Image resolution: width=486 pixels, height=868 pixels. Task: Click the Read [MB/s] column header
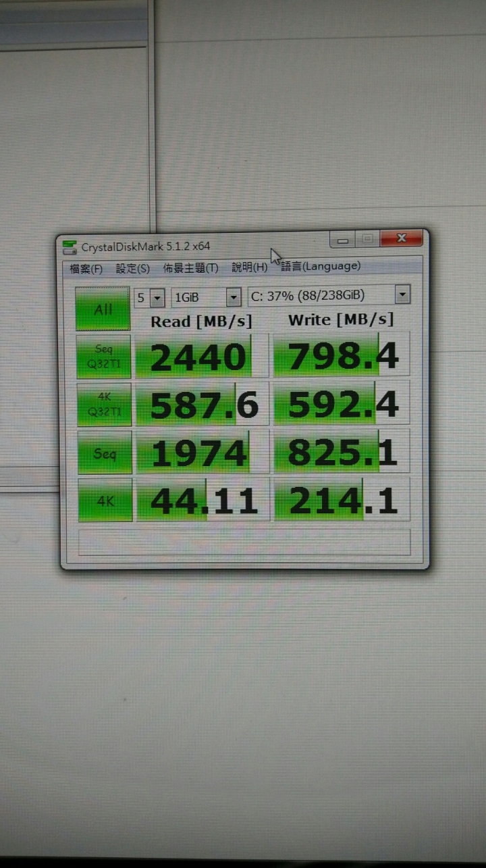201,322
